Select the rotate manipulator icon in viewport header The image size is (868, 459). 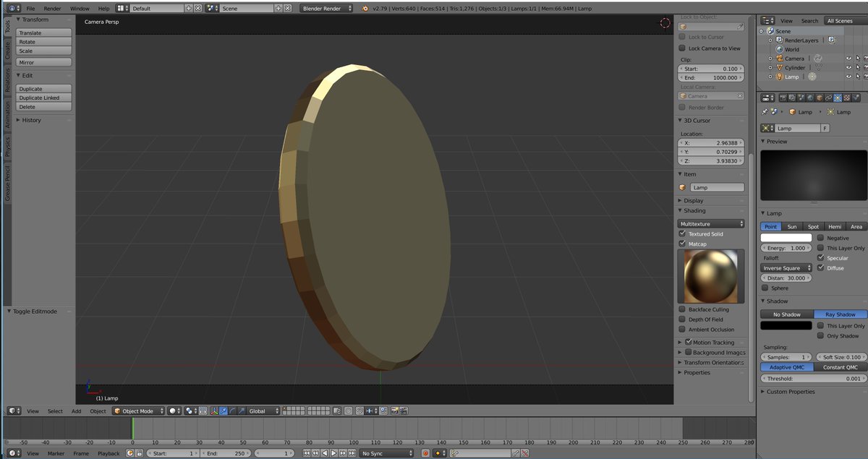click(x=232, y=411)
